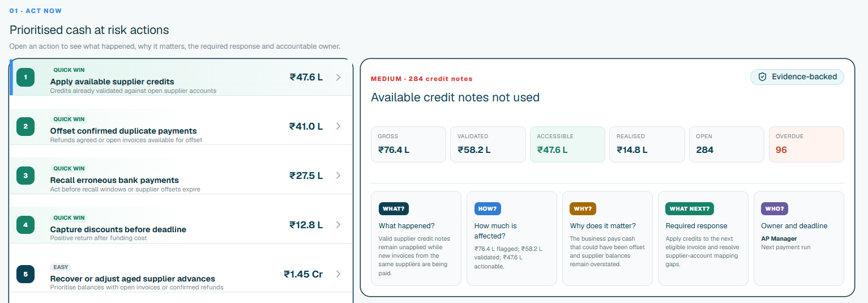This screenshot has height=303, width=868.
Task: Click the MEDIUM · 284 credit notes label
Action: coord(421,79)
